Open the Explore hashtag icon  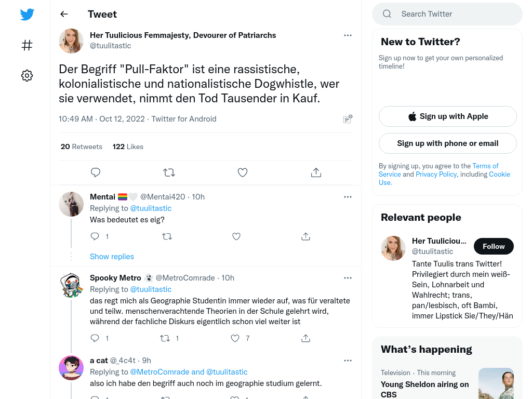27,45
